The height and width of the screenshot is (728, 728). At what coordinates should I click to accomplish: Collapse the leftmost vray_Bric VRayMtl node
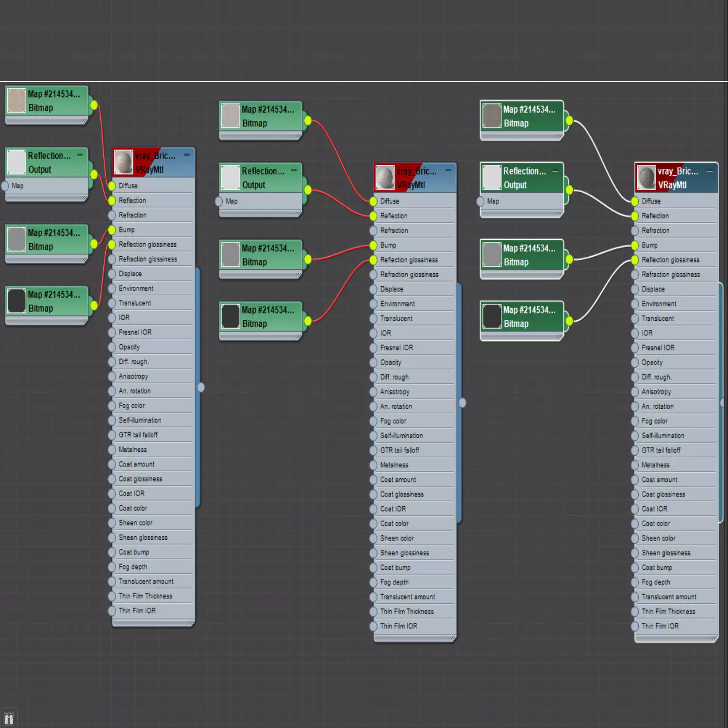pyautogui.click(x=187, y=155)
